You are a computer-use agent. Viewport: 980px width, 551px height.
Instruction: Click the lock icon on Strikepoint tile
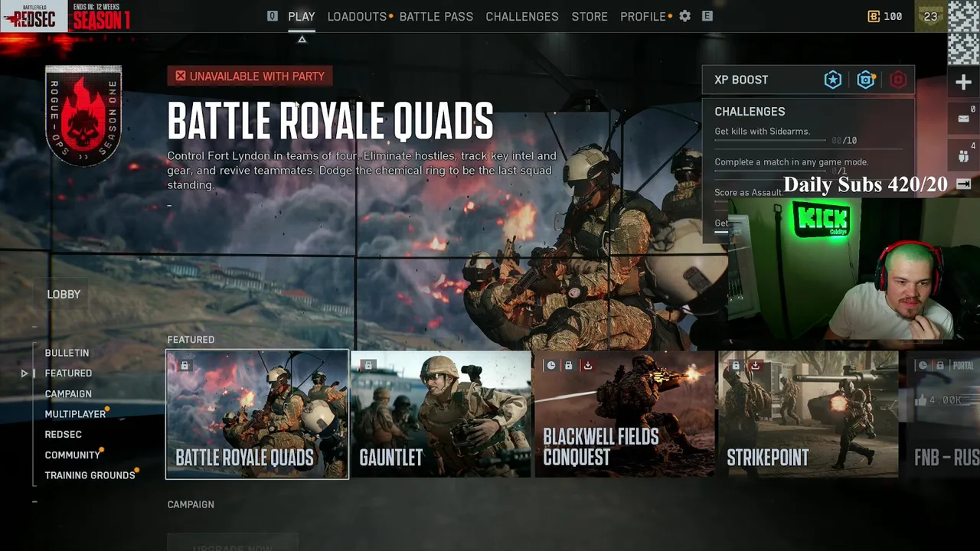736,366
